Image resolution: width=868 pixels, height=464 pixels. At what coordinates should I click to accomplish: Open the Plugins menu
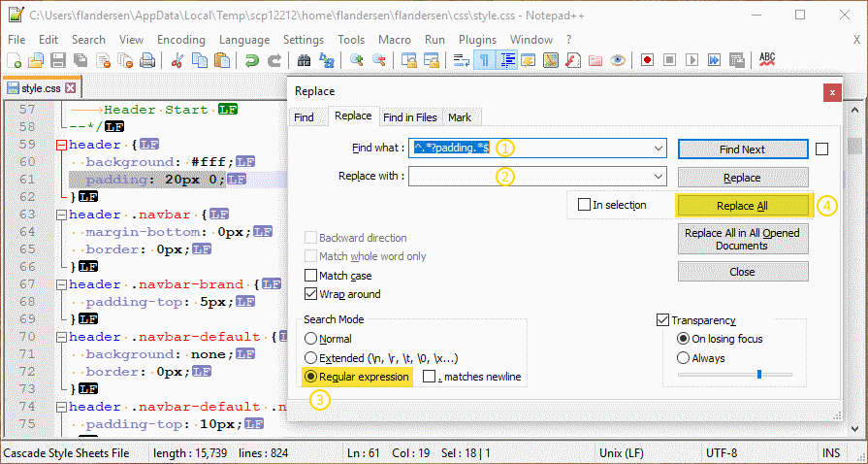coord(477,40)
